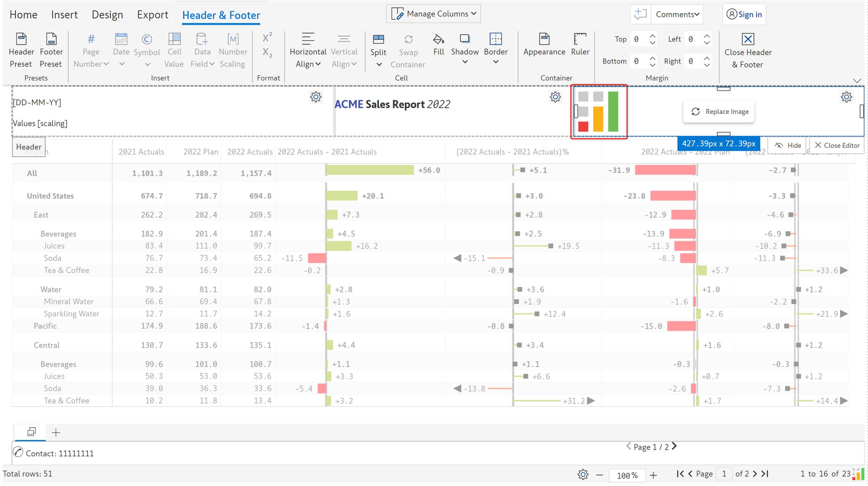Click the Header Preset icon

tap(21, 39)
